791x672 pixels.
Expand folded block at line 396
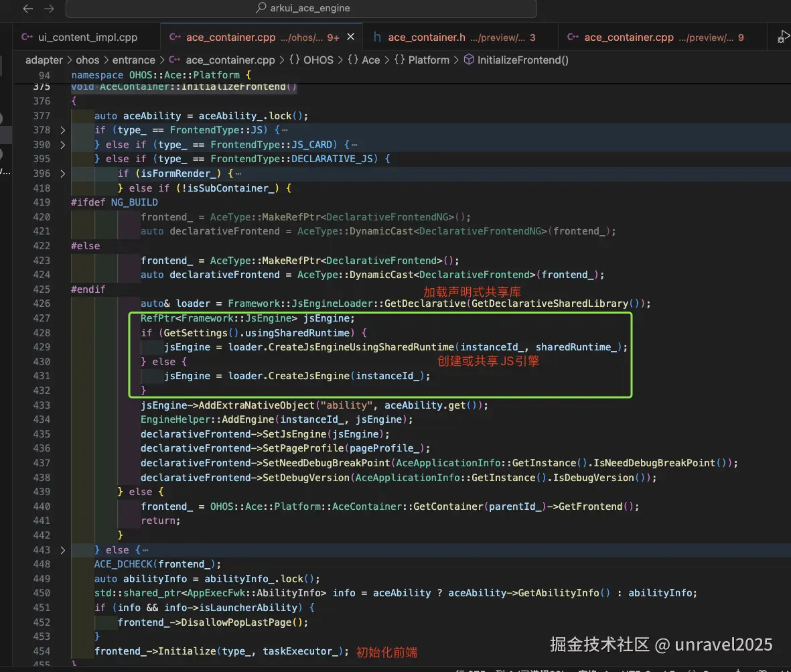point(62,174)
